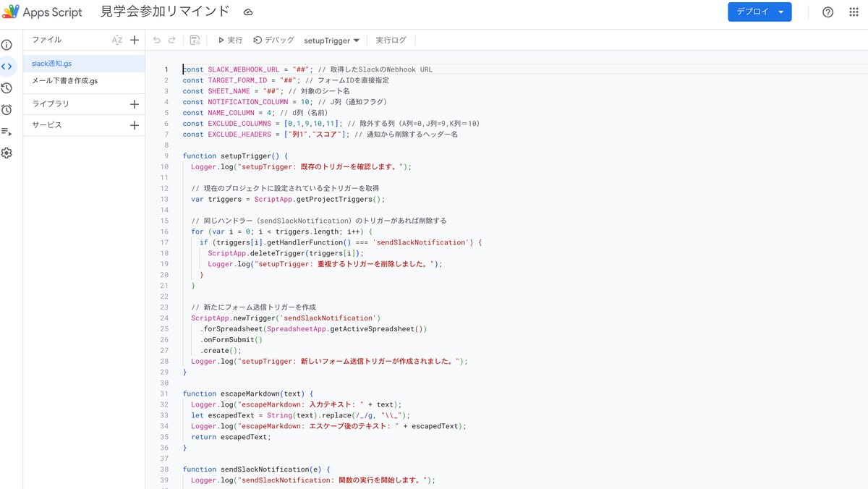Run the selected function with 実行
868x489 pixels.
pos(230,41)
